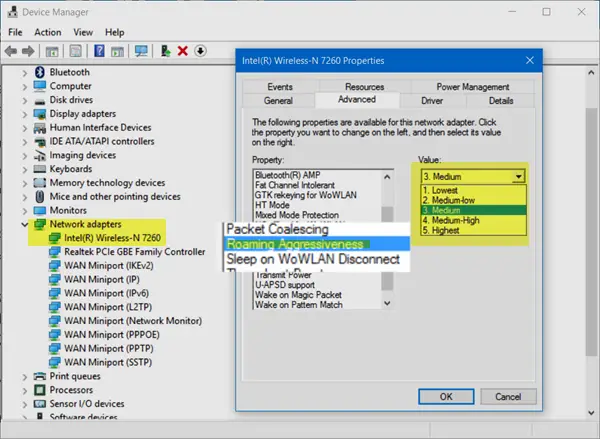Click the red X uninstall device icon
The width and height of the screenshot is (600, 439).
(x=183, y=50)
